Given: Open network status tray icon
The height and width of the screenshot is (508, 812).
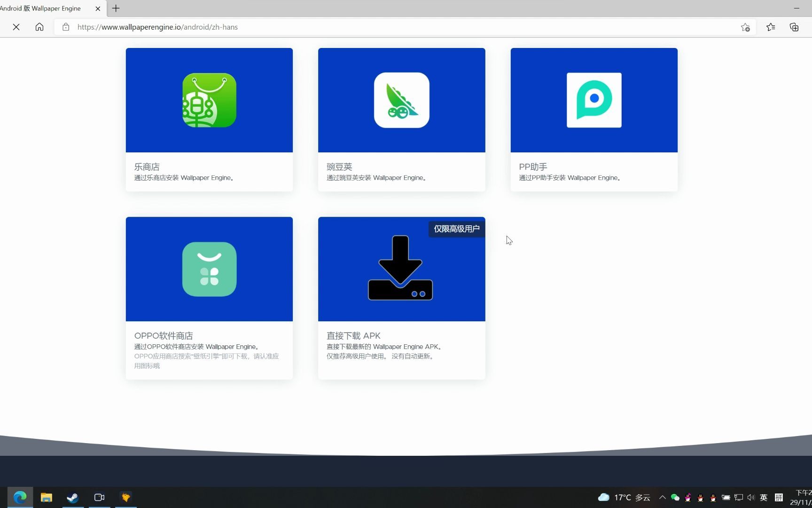Looking at the screenshot, I should coord(739,497).
